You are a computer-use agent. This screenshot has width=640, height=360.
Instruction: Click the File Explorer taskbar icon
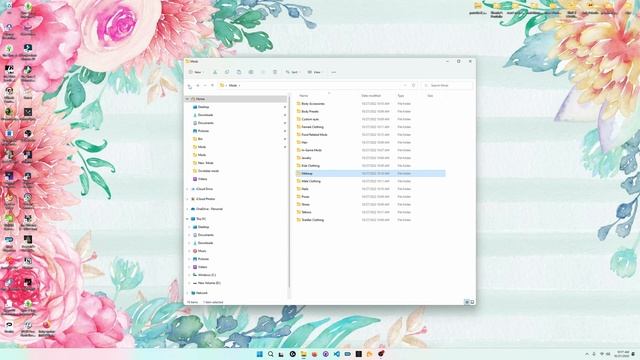pos(303,354)
